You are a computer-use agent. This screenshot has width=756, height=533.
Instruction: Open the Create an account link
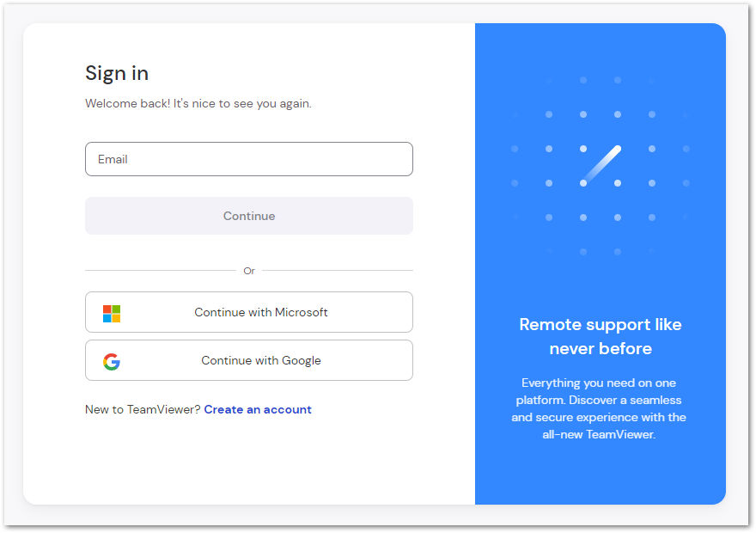(x=258, y=409)
